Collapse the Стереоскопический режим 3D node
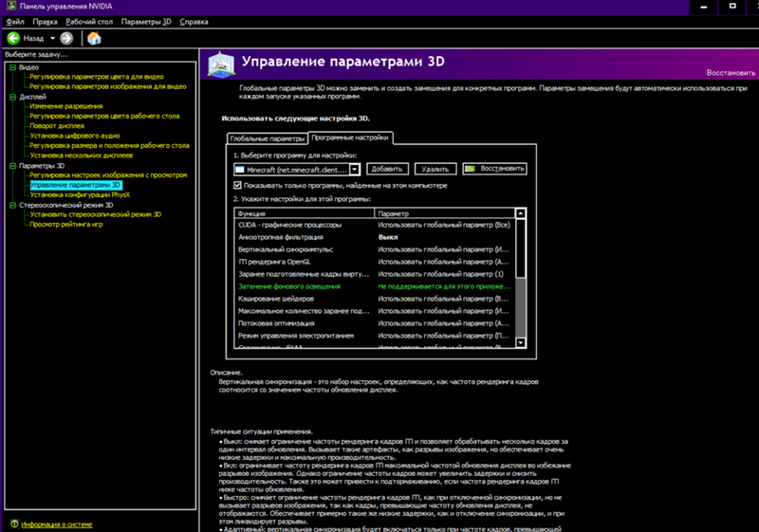Viewport: 759px width, 532px height. click(x=12, y=204)
